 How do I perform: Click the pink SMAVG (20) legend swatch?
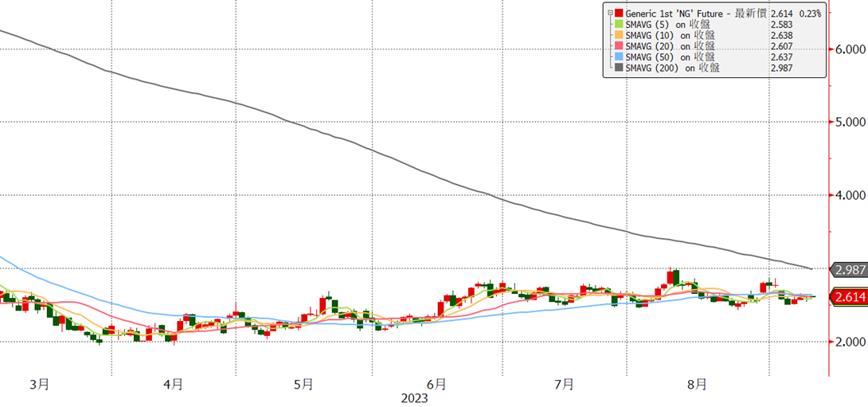click(619, 46)
